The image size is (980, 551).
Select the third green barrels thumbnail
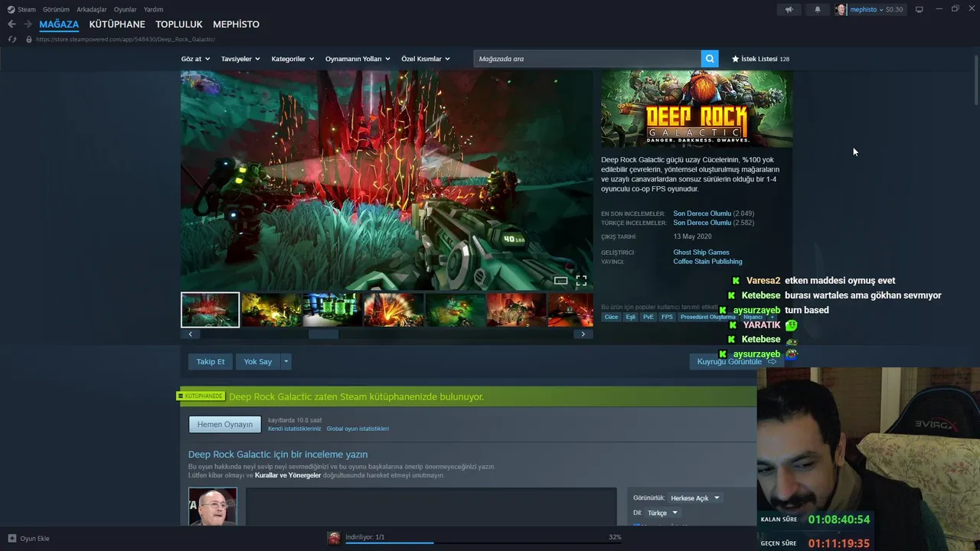click(x=332, y=310)
